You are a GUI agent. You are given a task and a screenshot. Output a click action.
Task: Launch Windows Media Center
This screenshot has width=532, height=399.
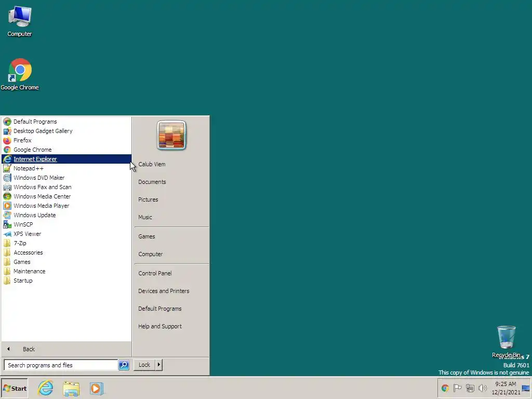tap(66, 196)
